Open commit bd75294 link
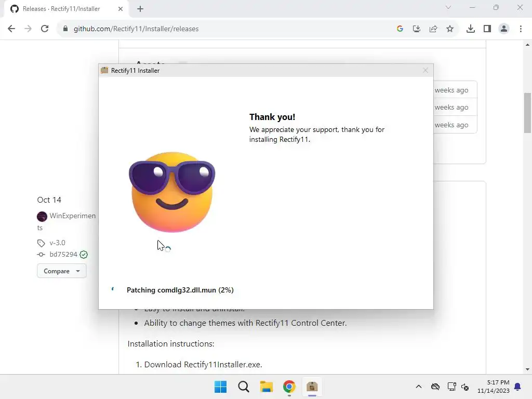The height and width of the screenshot is (399, 532). click(63, 255)
